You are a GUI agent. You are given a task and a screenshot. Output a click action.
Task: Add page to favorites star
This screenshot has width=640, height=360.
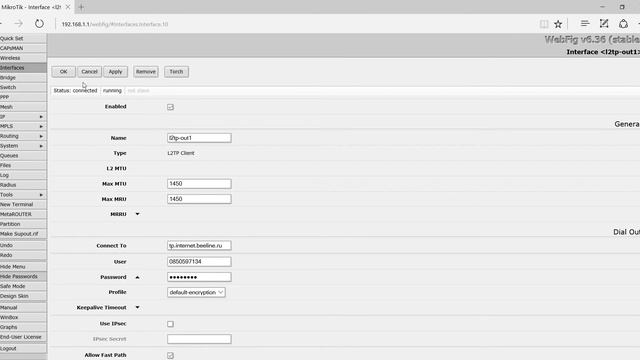(x=558, y=24)
